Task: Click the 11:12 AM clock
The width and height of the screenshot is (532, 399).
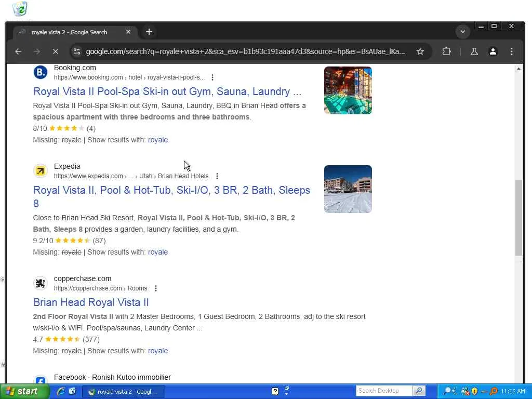Action: (x=513, y=391)
